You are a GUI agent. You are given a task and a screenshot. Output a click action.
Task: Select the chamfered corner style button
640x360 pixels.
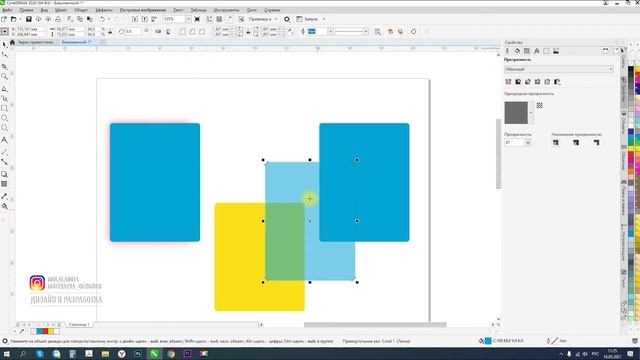[202, 31]
